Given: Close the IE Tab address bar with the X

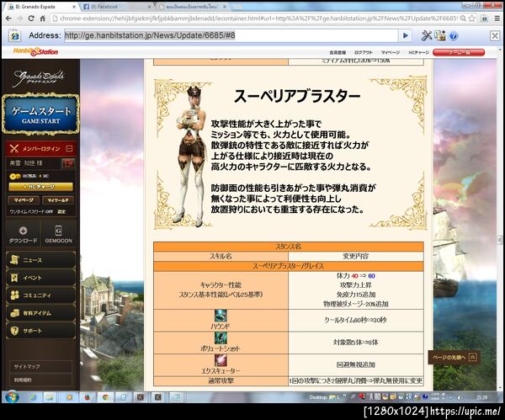Looking at the screenshot, I should 495,35.
